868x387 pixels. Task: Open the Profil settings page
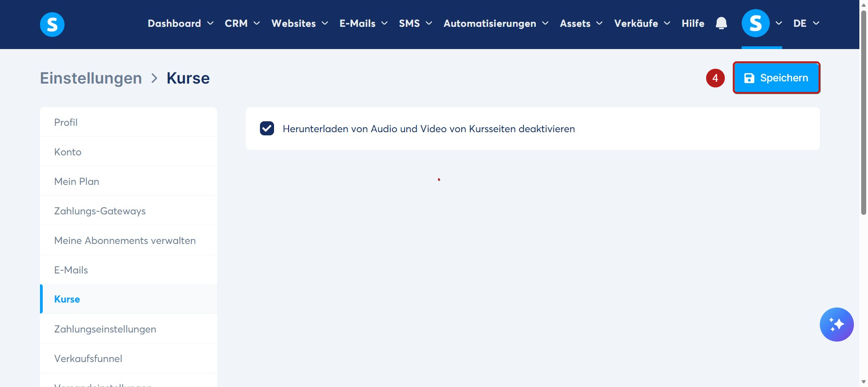click(129, 122)
